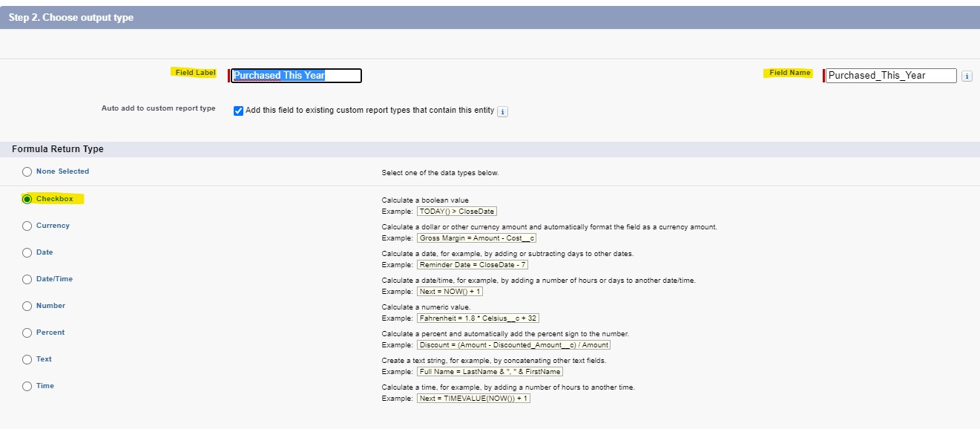
Task: Click the Formula Return Type section header
Action: pos(58,149)
